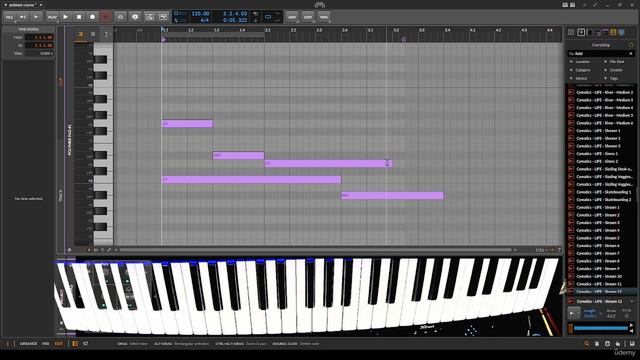Start playback with the transport Play button
This screenshot has height=360, width=640.
(65, 17)
